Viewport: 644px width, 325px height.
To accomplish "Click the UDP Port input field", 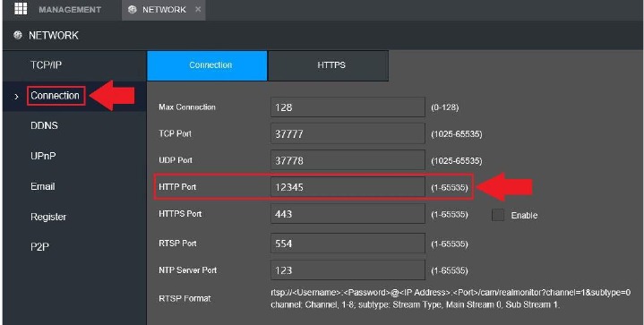I will pos(348,160).
